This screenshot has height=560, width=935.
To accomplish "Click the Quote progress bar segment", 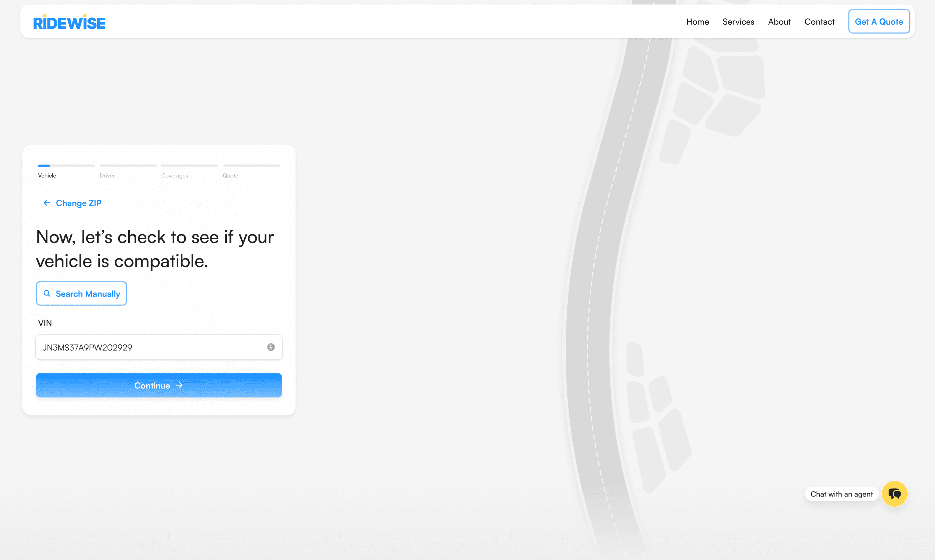I will (x=251, y=166).
